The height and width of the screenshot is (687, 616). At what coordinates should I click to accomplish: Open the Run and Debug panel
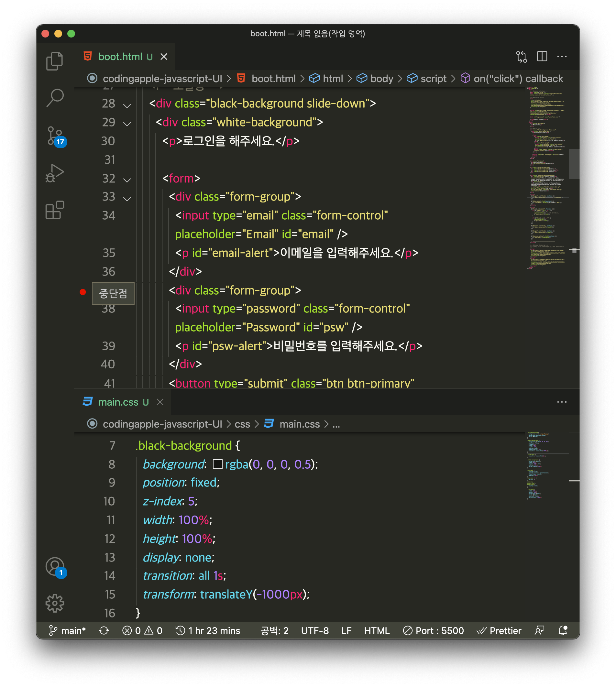click(x=54, y=174)
